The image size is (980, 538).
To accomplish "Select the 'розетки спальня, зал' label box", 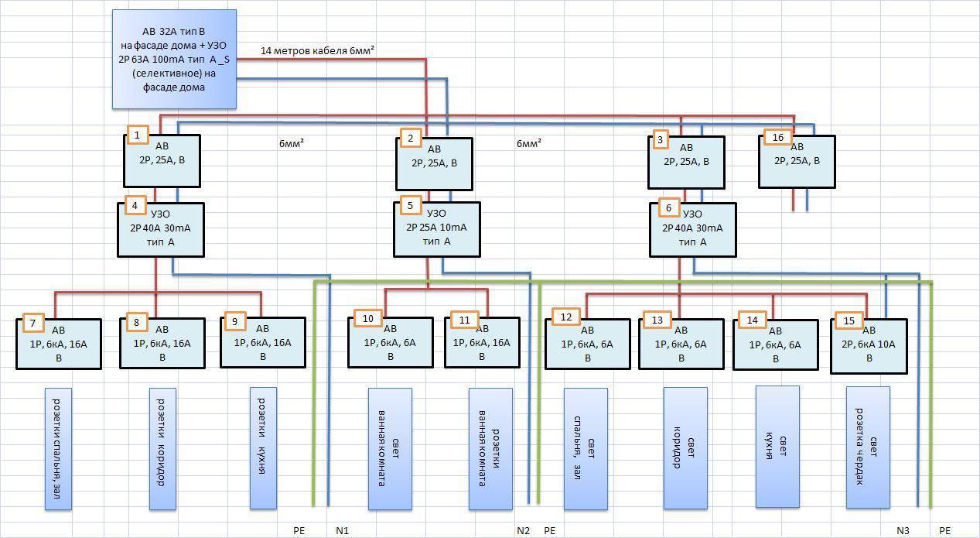I will tap(58, 449).
